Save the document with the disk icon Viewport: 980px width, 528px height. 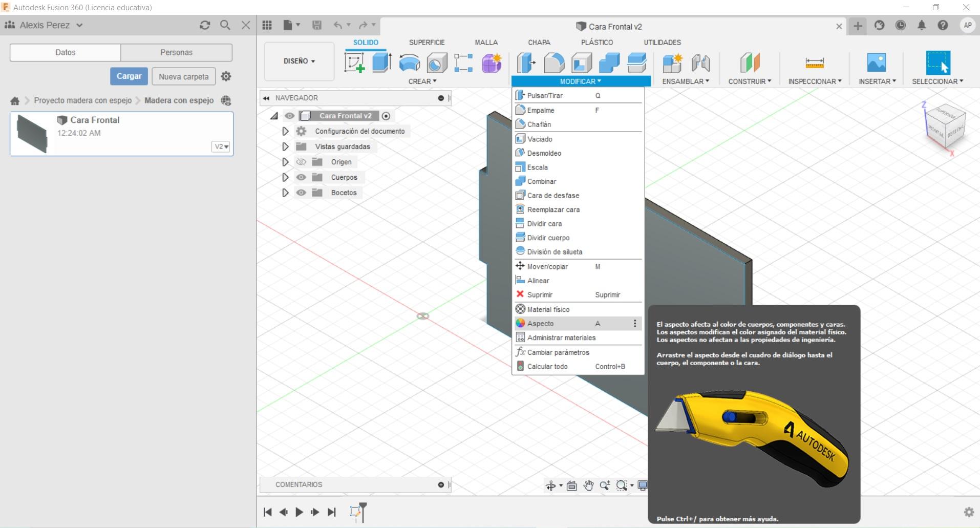(317, 25)
